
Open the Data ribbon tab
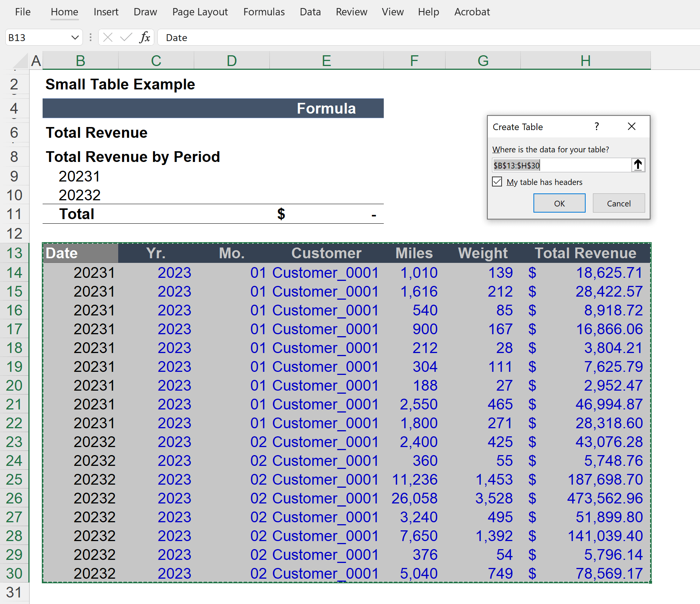[310, 12]
